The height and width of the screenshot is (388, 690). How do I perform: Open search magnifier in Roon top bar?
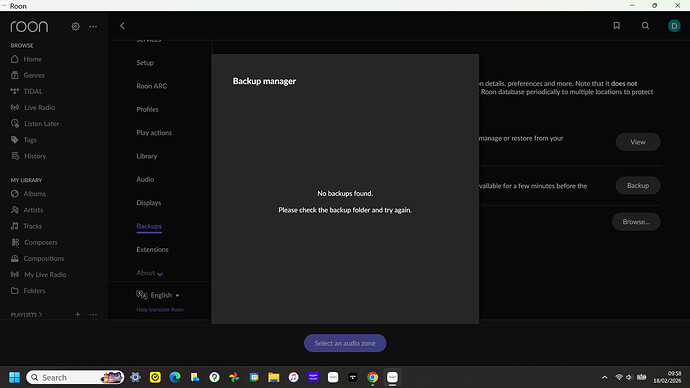click(645, 26)
